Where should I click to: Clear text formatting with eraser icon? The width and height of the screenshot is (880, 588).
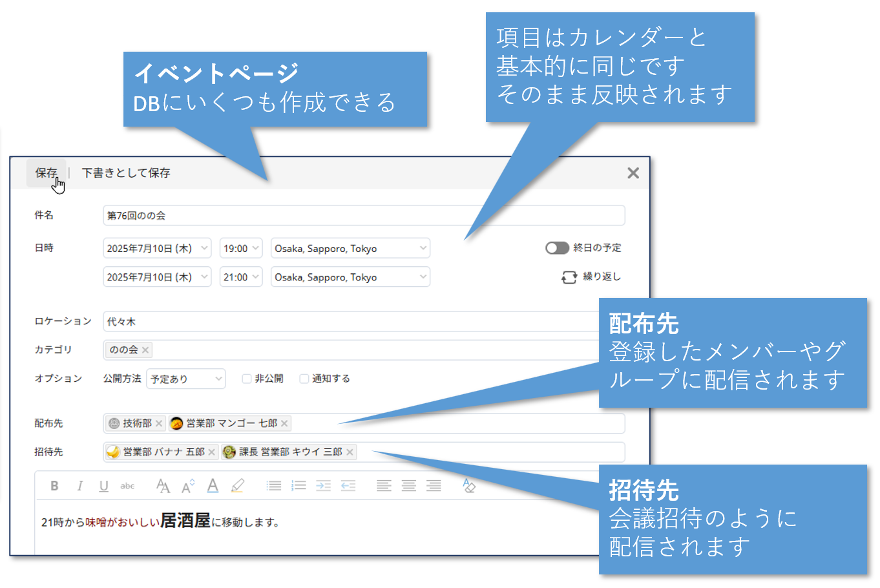click(469, 486)
